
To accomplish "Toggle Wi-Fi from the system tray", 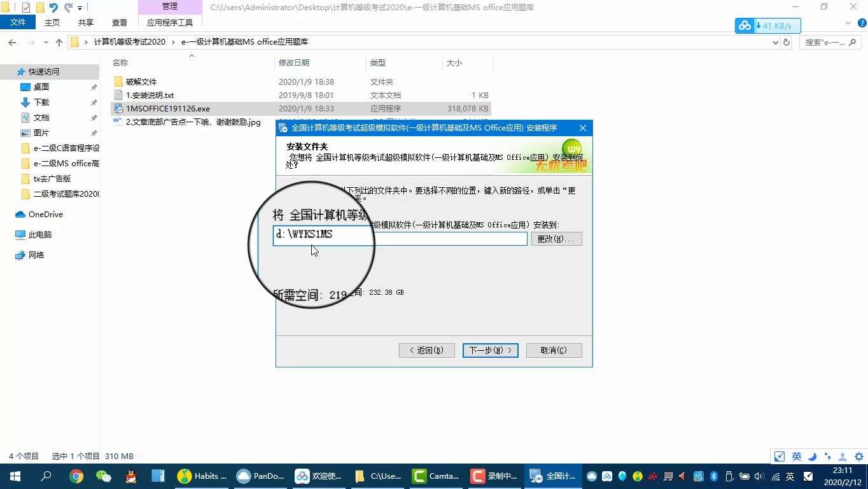I will [775, 476].
